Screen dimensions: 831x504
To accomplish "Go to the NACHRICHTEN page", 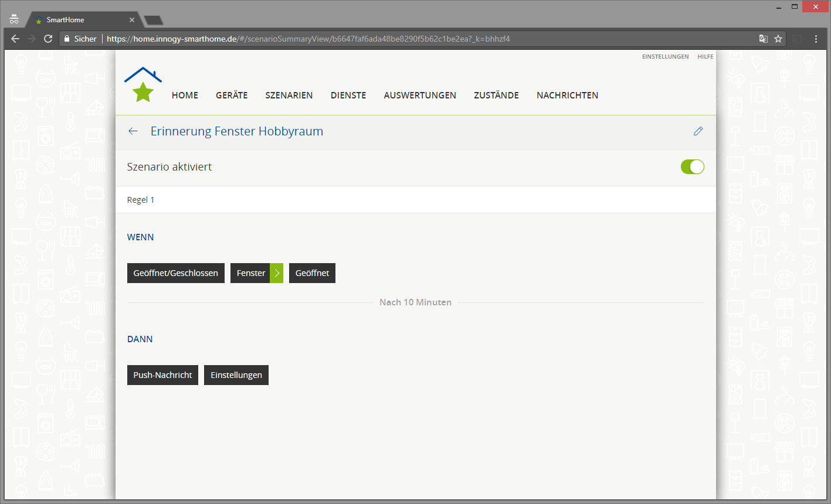I will (x=567, y=96).
